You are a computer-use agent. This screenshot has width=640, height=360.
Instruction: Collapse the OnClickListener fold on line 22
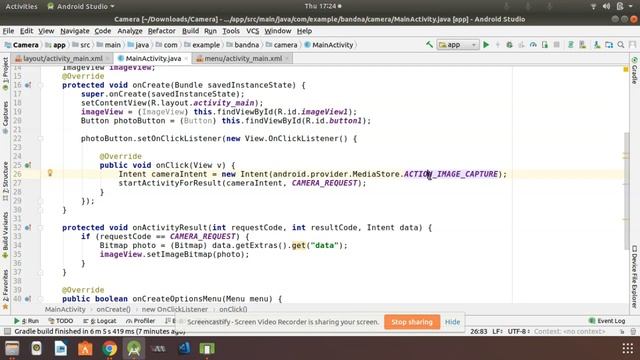tap(40, 139)
